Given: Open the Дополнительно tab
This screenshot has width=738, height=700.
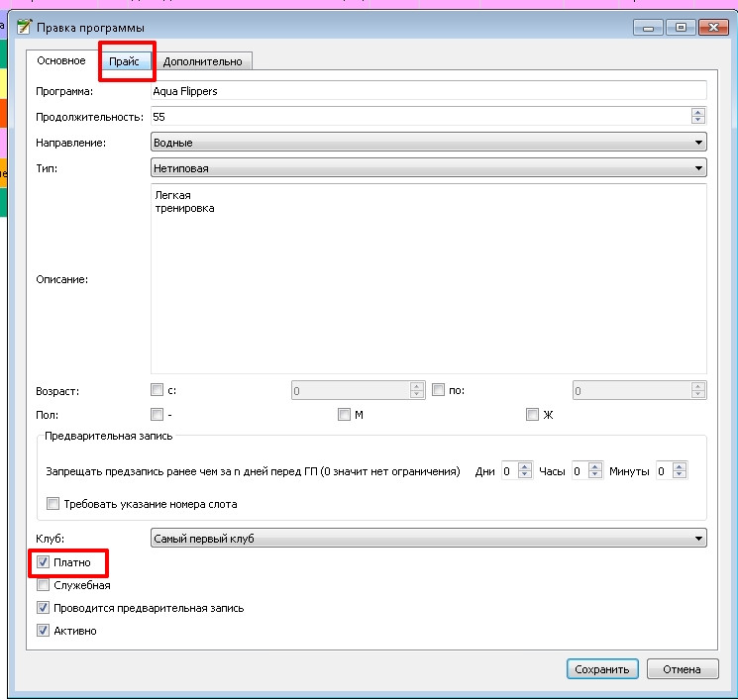Looking at the screenshot, I should tap(202, 61).
